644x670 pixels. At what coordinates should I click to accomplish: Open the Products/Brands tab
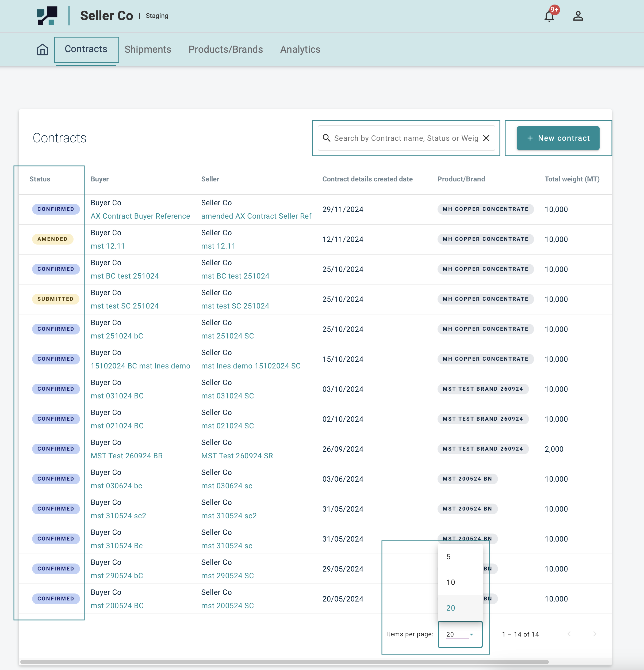pos(225,50)
